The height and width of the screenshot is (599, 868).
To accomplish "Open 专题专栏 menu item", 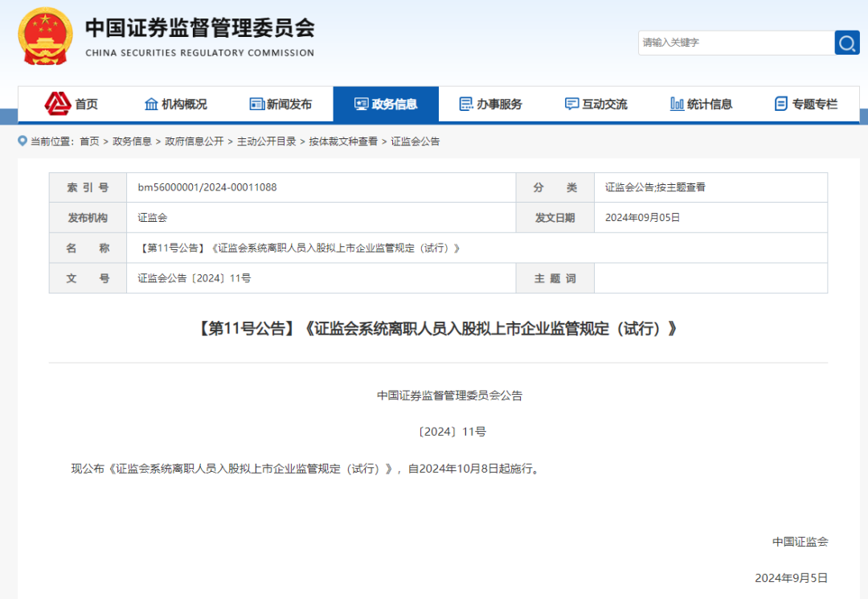I will pyautogui.click(x=807, y=104).
